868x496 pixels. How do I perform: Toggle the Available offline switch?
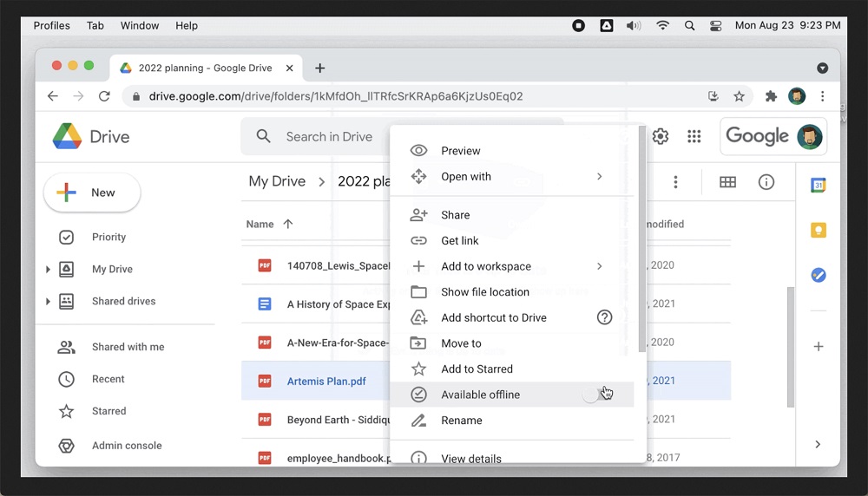pos(598,395)
